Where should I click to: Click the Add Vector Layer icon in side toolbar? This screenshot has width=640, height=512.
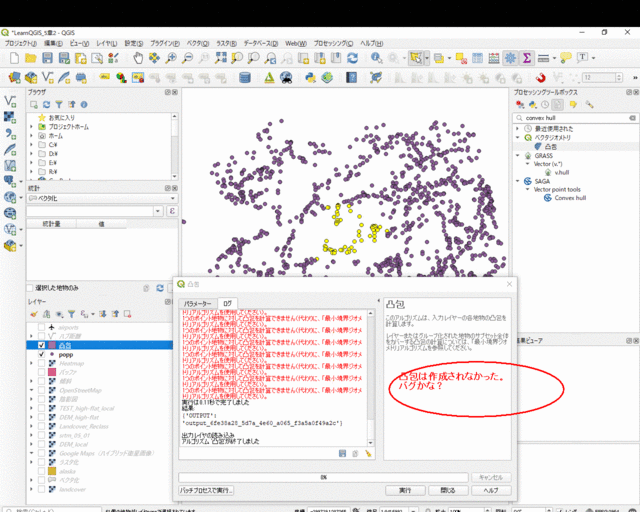point(10,101)
